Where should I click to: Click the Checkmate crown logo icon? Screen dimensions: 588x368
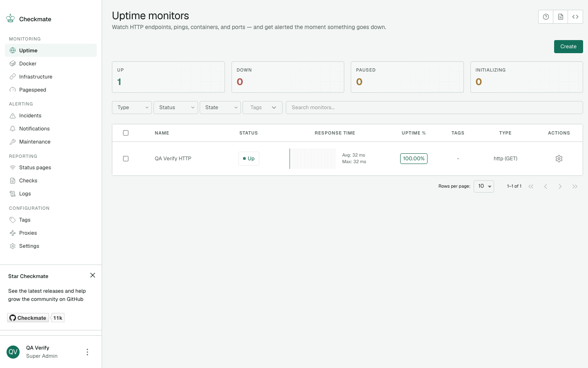point(10,18)
